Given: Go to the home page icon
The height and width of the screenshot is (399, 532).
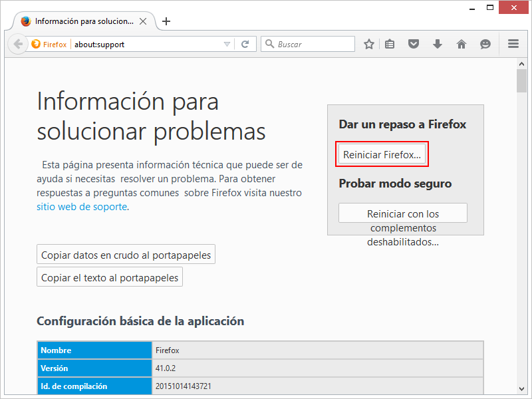Looking at the screenshot, I should click(461, 44).
